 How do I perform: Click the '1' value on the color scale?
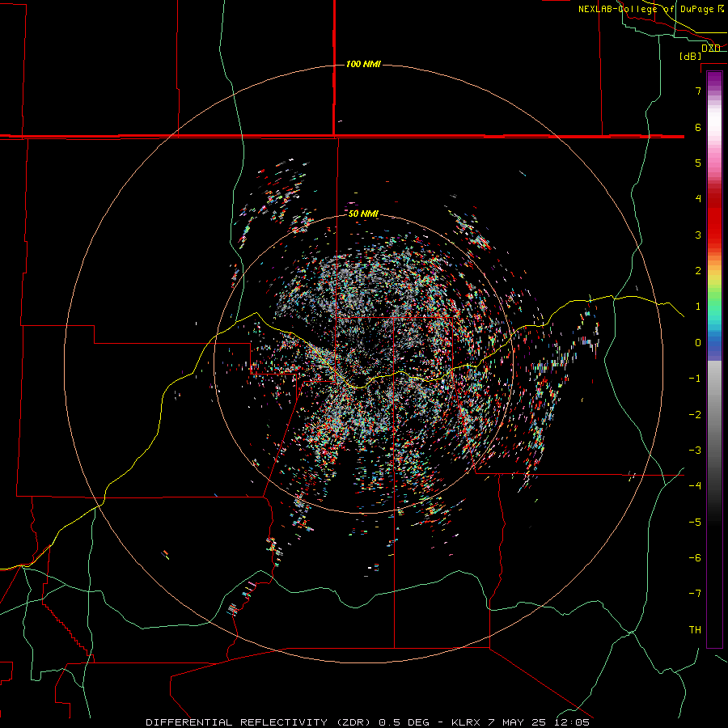coord(698,307)
